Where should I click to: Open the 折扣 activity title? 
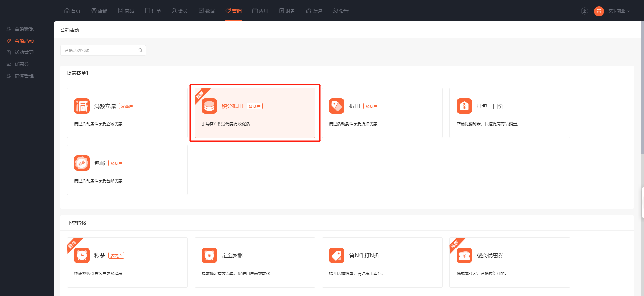point(355,106)
